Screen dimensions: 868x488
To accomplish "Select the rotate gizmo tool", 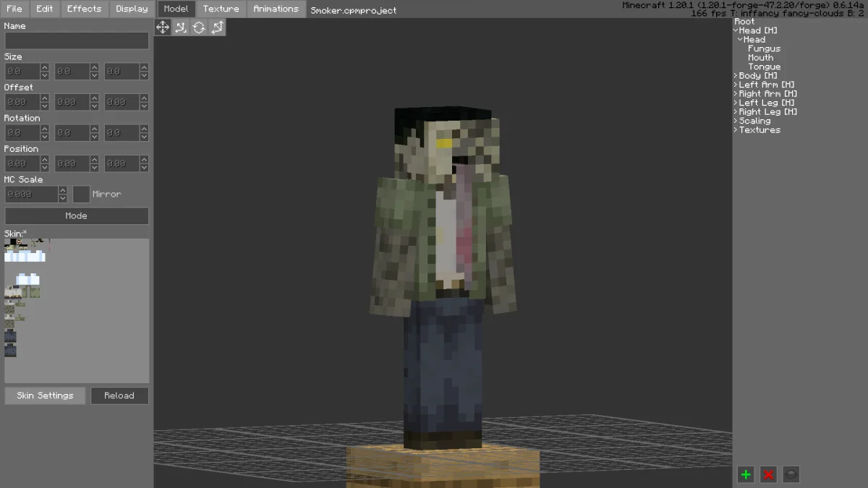I will 199,27.
